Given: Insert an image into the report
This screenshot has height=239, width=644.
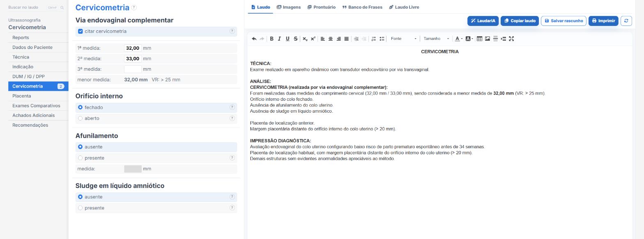Looking at the screenshot, I should [x=488, y=39].
